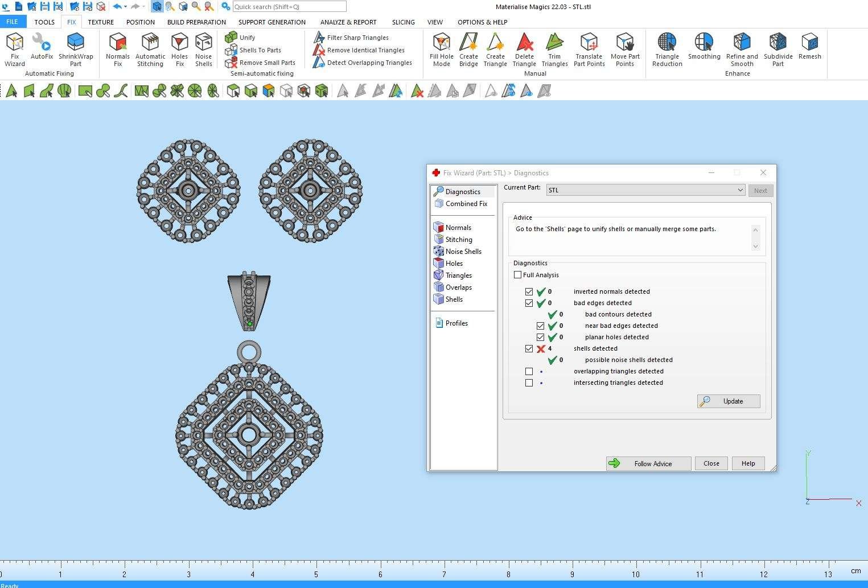Click in the Quick search field

289,7
